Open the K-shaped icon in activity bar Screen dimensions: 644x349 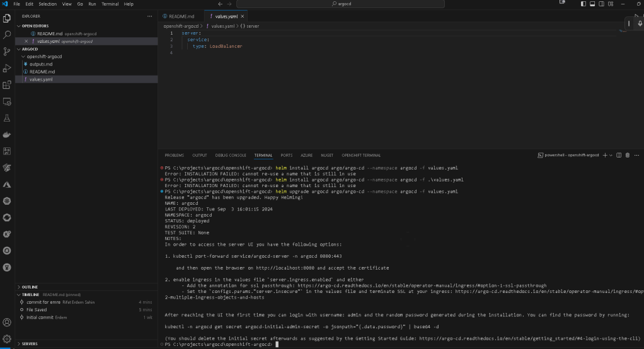pos(7,234)
